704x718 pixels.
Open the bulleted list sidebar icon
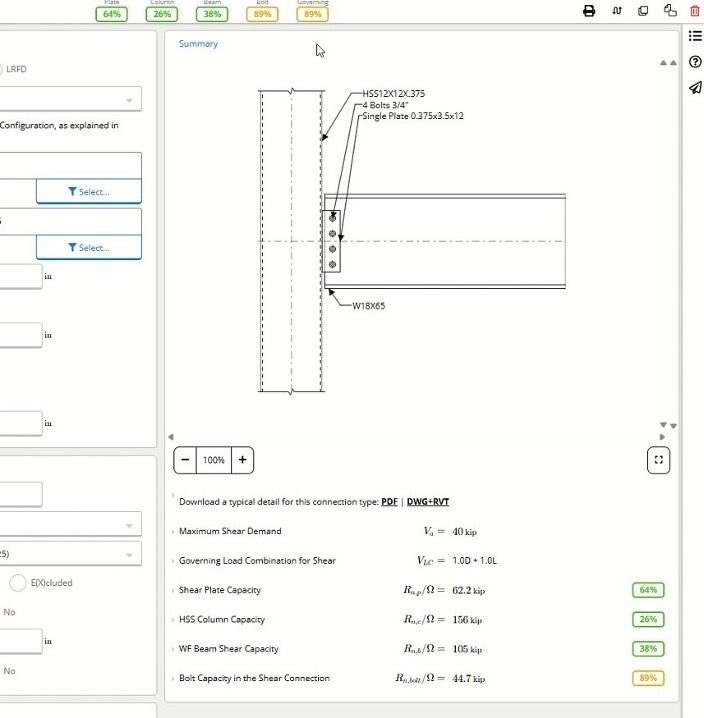coord(695,36)
